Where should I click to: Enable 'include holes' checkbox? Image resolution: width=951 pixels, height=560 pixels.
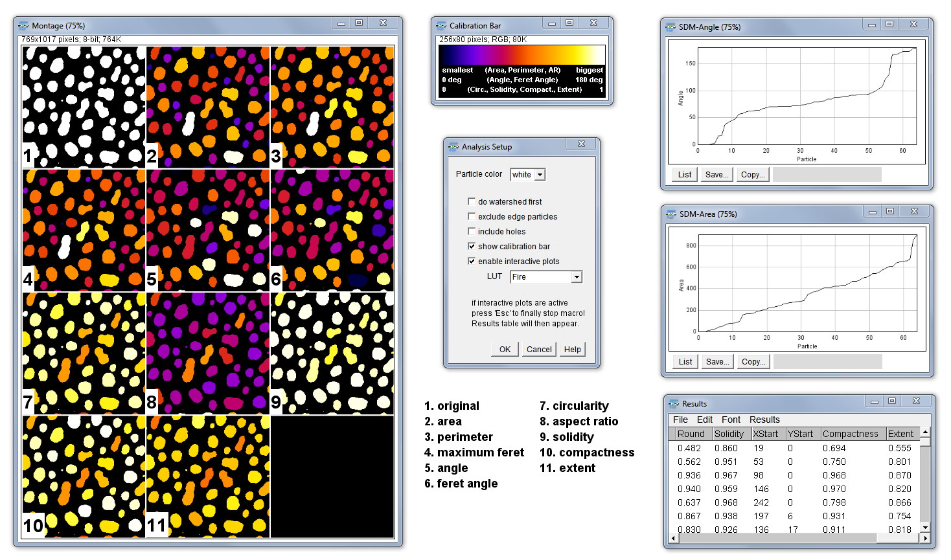point(472,231)
